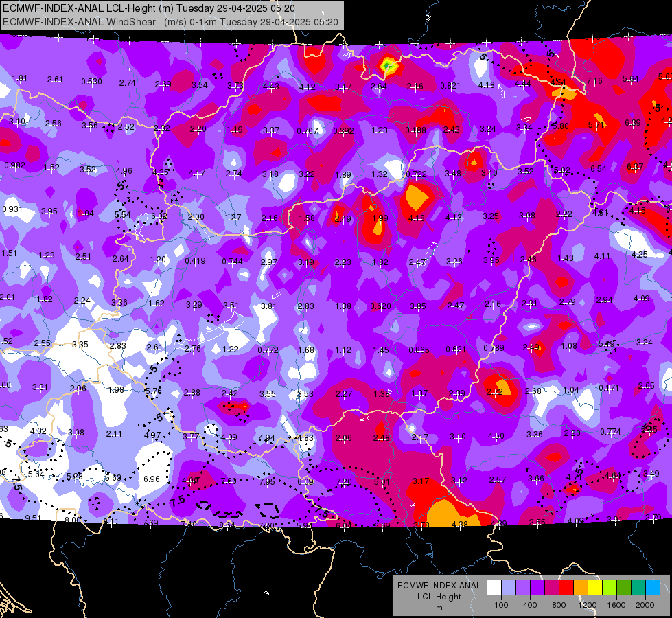672x618 pixels.
Task: Click the map value 0.774
Action: [x=610, y=431]
